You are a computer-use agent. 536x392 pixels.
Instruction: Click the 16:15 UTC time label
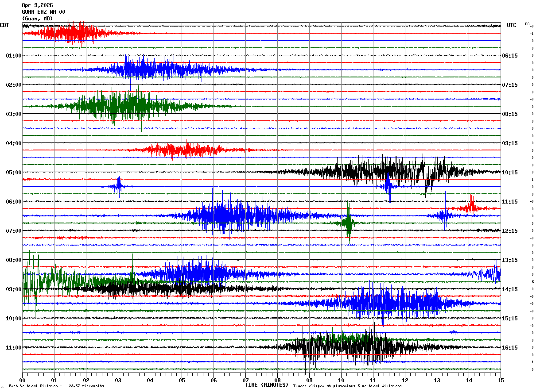pos(510,348)
